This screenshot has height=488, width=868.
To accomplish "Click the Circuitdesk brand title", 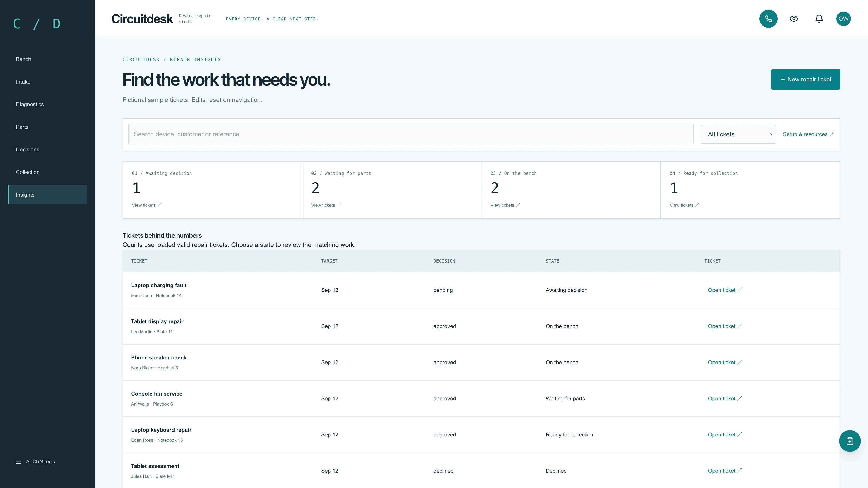I will (142, 19).
